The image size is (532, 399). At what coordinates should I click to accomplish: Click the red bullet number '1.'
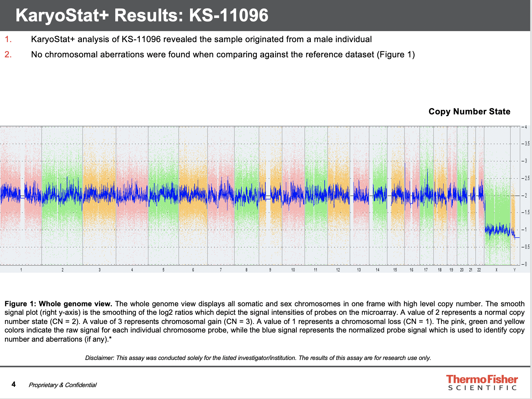tap(8, 39)
